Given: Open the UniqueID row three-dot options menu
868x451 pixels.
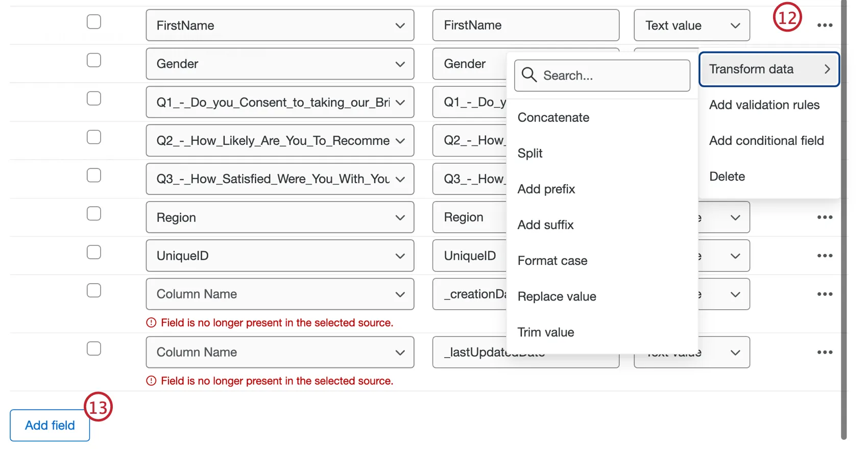Looking at the screenshot, I should (825, 256).
